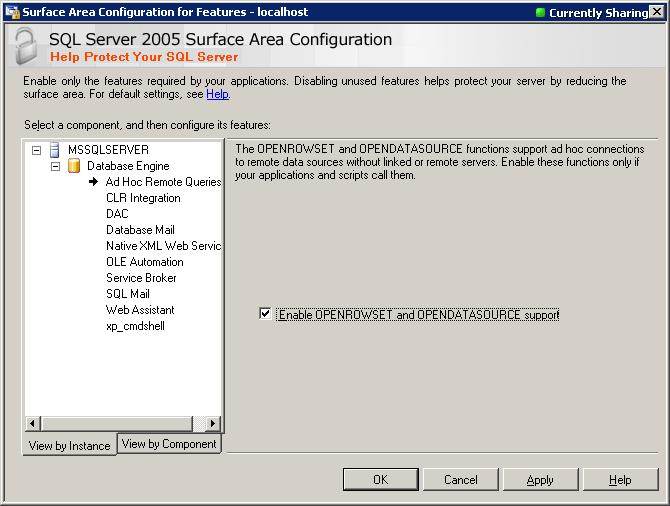Select xp_cmdshell feature
This screenshot has width=670, height=506.
coord(135,326)
